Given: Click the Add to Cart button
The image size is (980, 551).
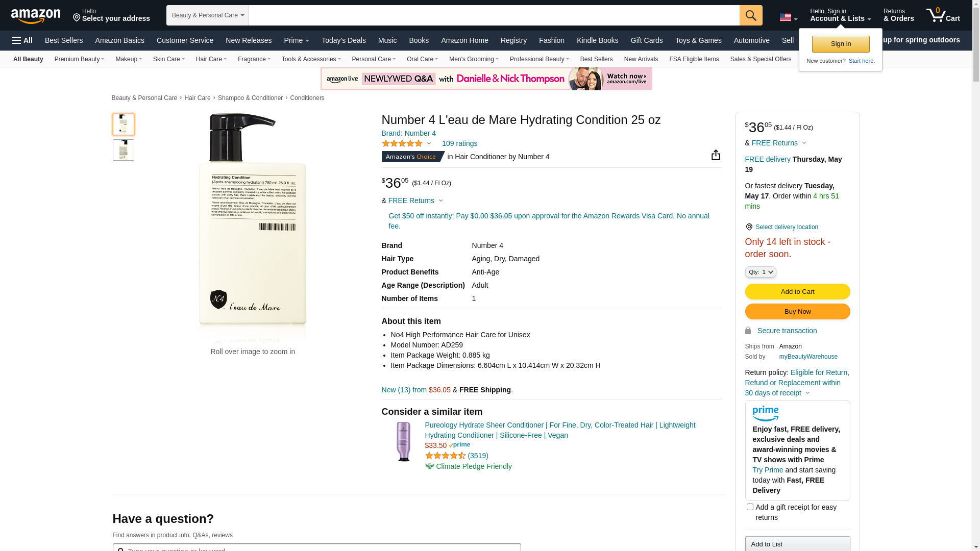Looking at the screenshot, I should click(797, 292).
